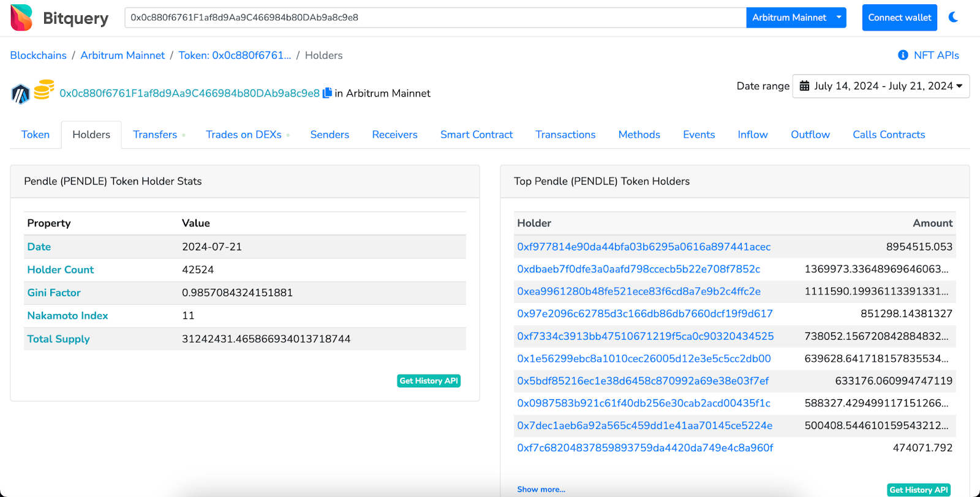
Task: Click Get History API under top holders
Action: (919, 490)
